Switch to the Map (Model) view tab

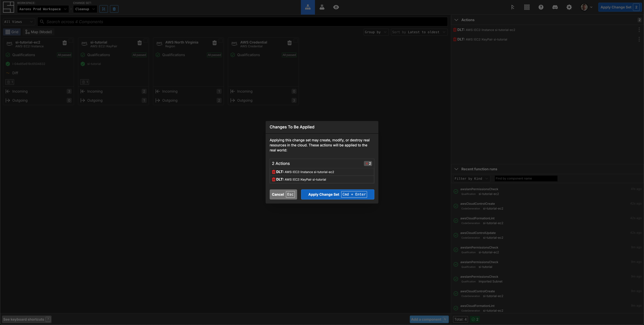(39, 32)
